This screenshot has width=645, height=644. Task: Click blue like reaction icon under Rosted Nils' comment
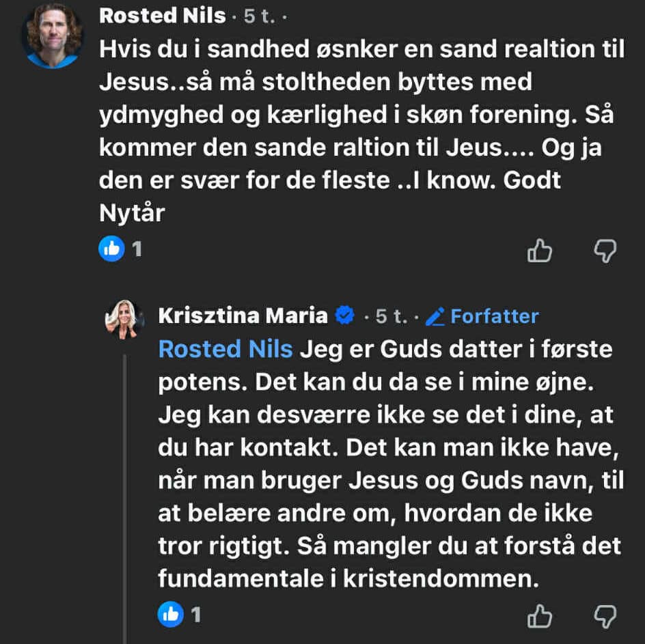coord(111,249)
